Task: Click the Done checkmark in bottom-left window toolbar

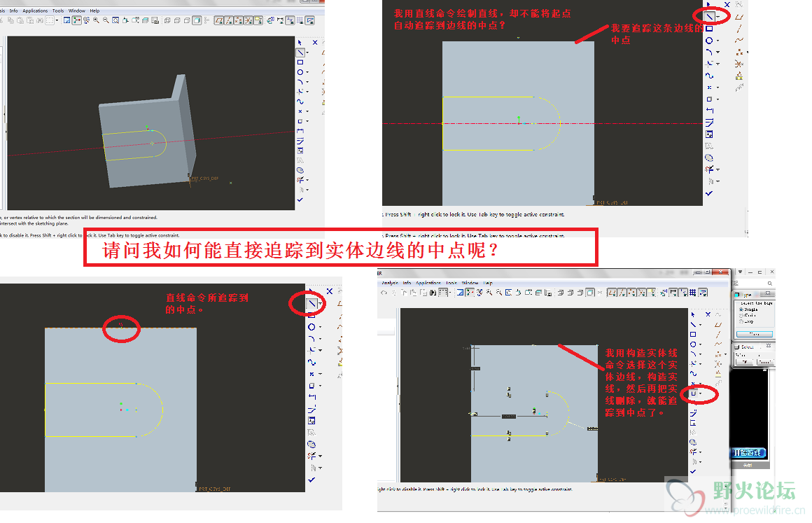Action: [311, 480]
